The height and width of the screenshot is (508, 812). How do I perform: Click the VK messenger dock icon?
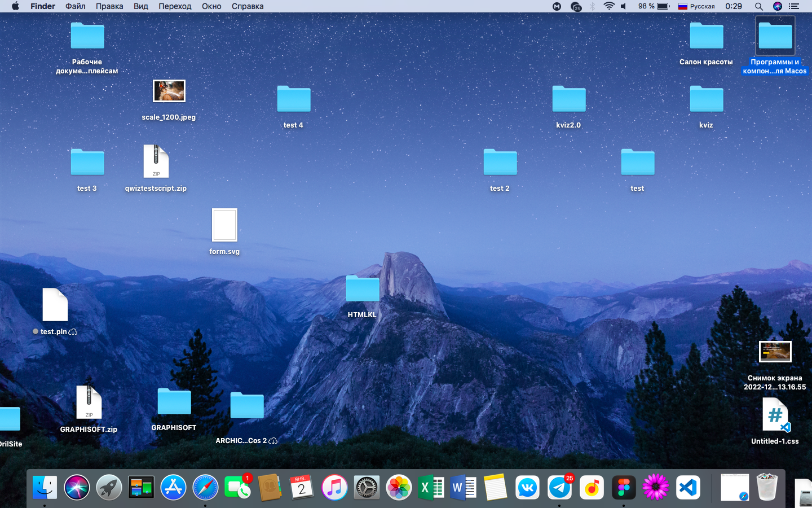pos(527,488)
